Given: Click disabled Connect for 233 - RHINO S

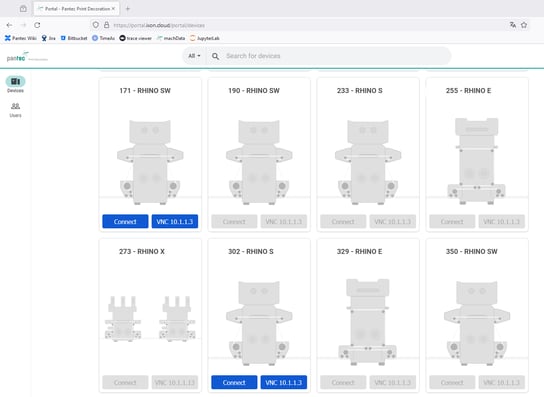Looking at the screenshot, I should pos(343,221).
